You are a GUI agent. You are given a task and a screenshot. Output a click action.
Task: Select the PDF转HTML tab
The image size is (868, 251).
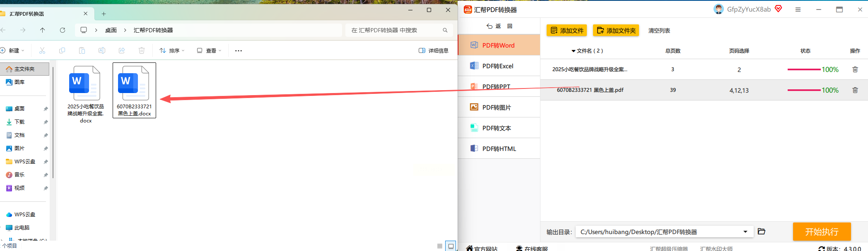pos(499,148)
